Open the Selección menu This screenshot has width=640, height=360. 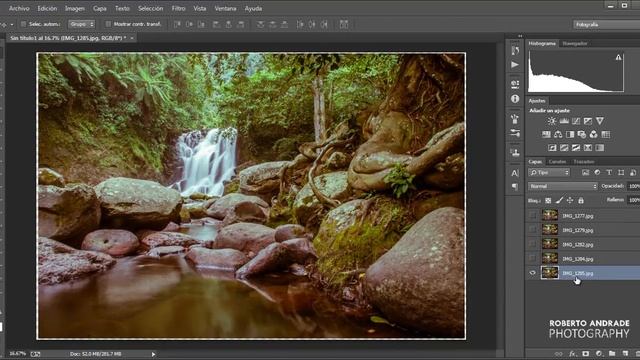[x=150, y=8]
